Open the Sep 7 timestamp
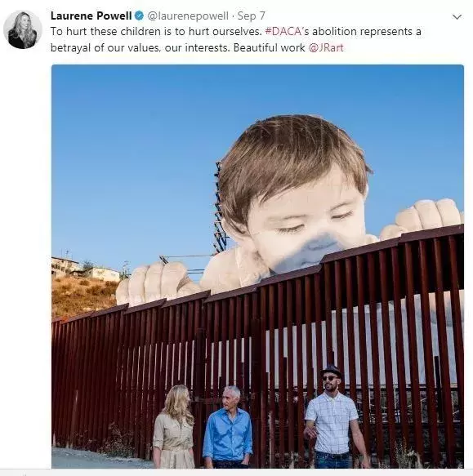 pos(251,16)
